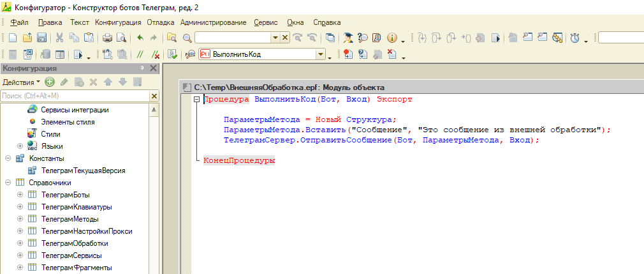Collapse the procedure ВыполнитьКод code block

197,99
